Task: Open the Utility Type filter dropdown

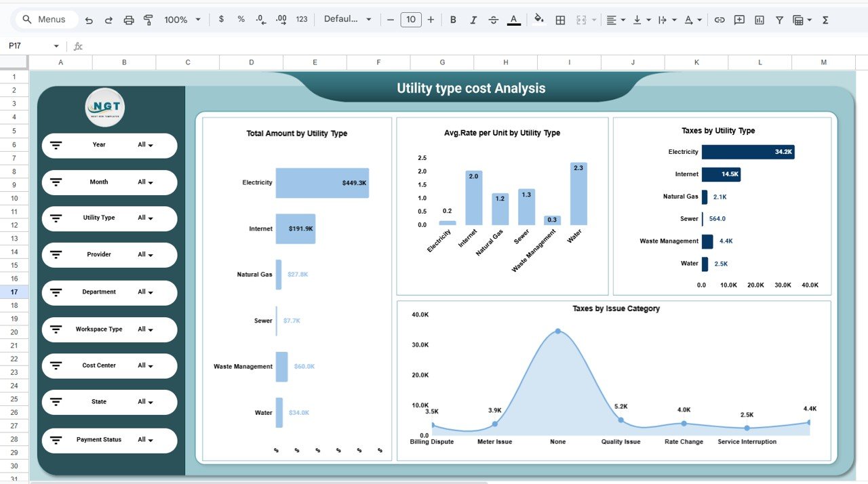Action: click(x=151, y=218)
